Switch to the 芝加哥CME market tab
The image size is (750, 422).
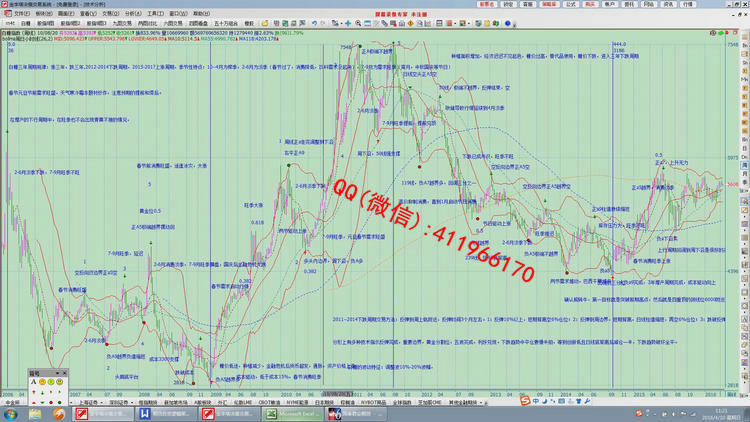pyautogui.click(x=429, y=402)
